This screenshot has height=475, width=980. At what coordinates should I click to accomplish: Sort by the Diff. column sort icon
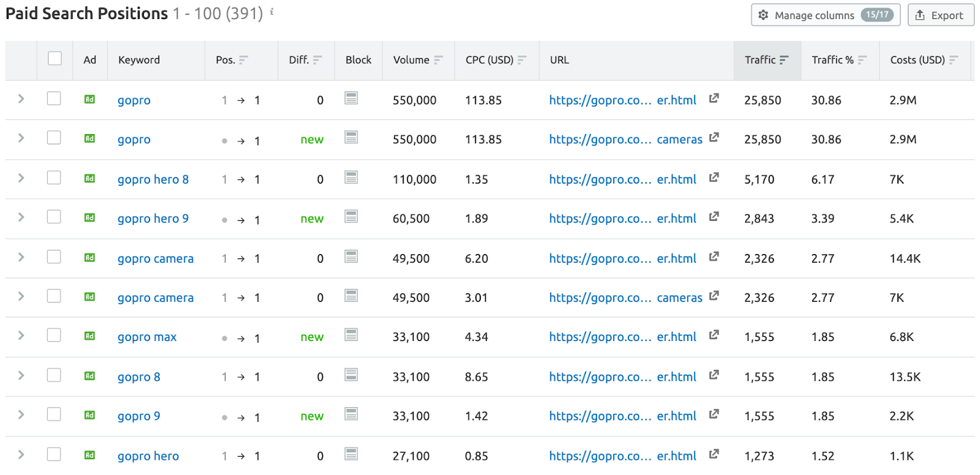click(x=317, y=60)
